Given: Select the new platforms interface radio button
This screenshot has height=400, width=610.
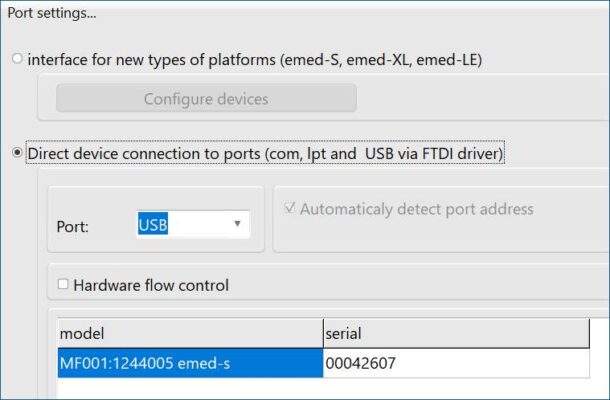Looking at the screenshot, I should (17, 59).
